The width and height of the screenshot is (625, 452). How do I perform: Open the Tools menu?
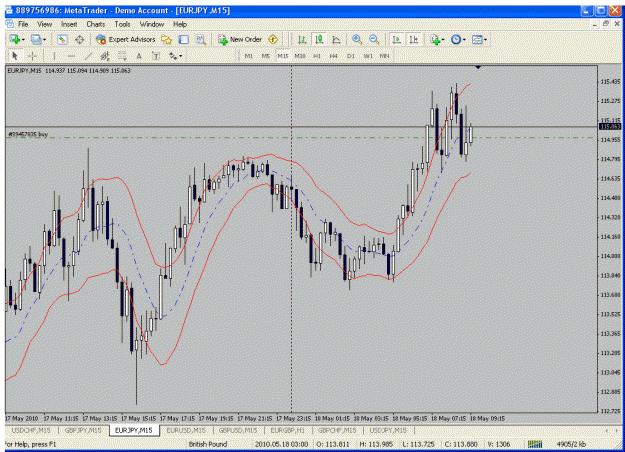pyautogui.click(x=122, y=24)
